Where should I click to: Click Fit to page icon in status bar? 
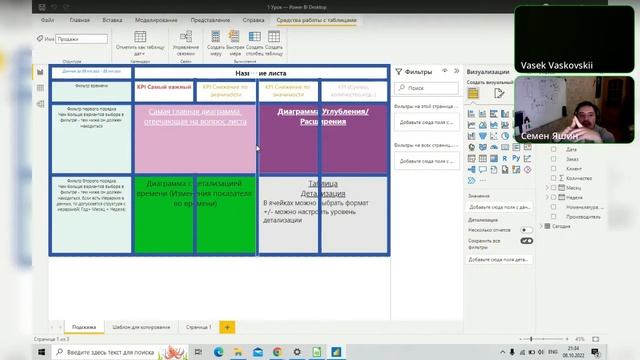coord(596,339)
